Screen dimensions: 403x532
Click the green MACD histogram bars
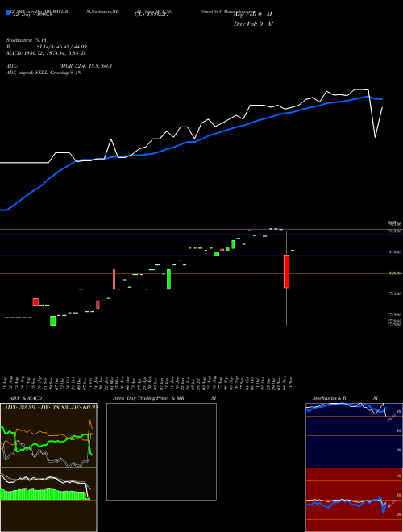tap(43, 494)
